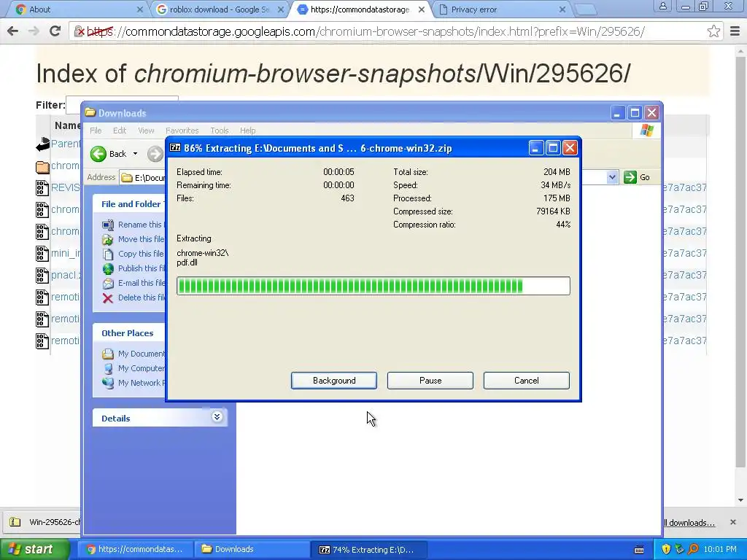Click the Chrome address bar URL
This screenshot has width=747, height=560.
point(366,31)
